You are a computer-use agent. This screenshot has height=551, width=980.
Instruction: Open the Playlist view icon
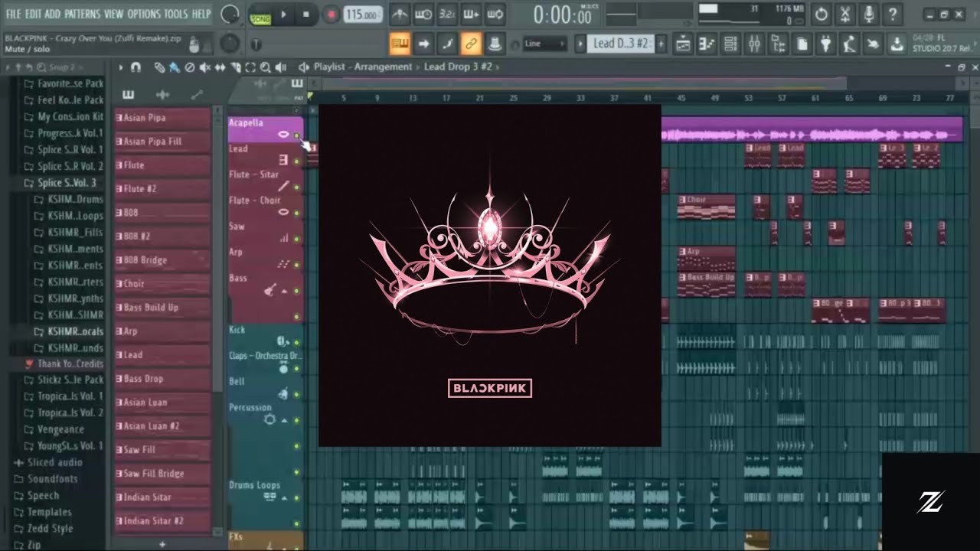pyautogui.click(x=684, y=44)
